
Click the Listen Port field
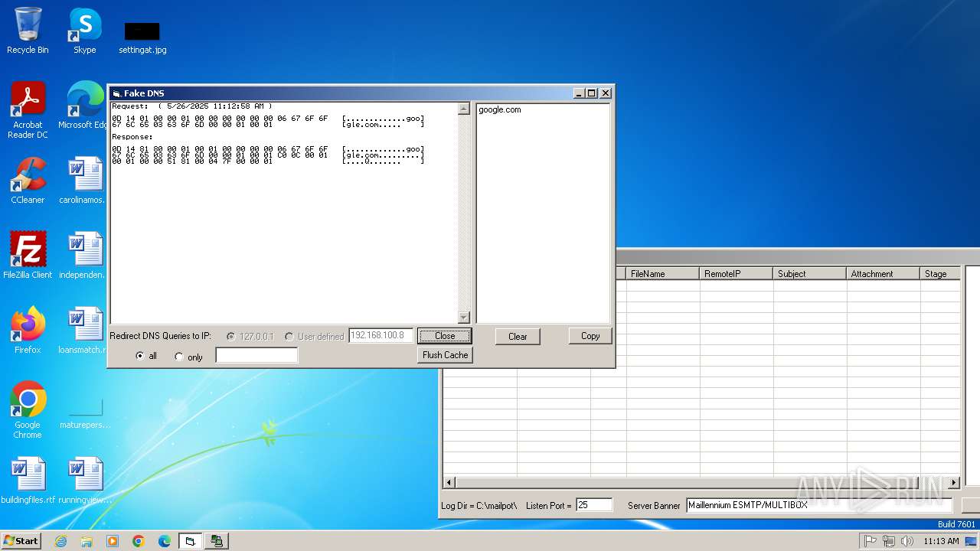(x=594, y=505)
